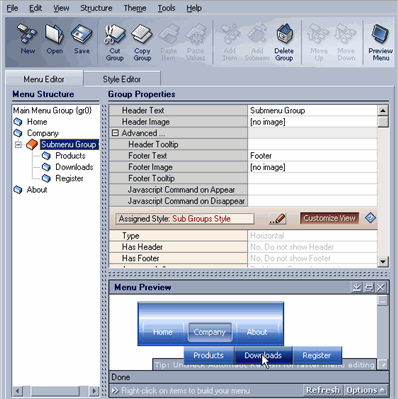Open the File menu

click(12, 8)
